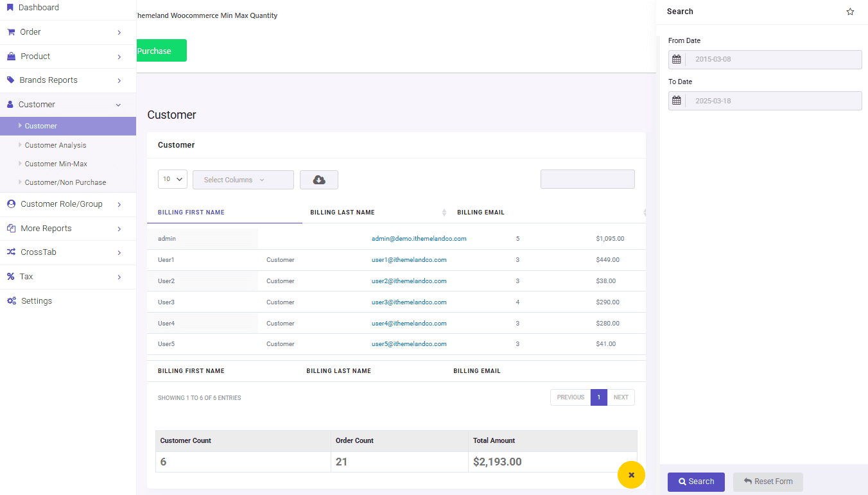Expand the CrossTab sidebar section
Screen dimensions: 868x495
point(39,252)
